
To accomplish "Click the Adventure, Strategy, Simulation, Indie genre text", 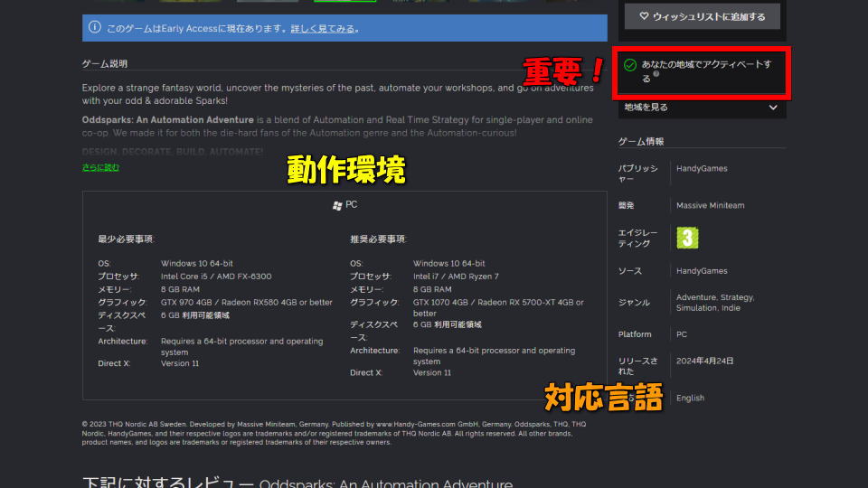I will (x=715, y=303).
